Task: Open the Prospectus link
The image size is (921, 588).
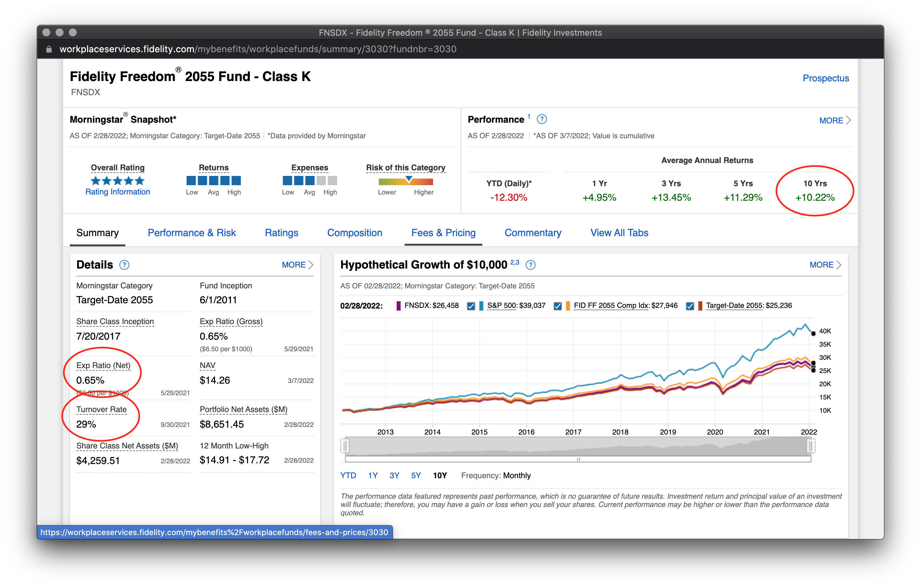Action: click(x=825, y=78)
